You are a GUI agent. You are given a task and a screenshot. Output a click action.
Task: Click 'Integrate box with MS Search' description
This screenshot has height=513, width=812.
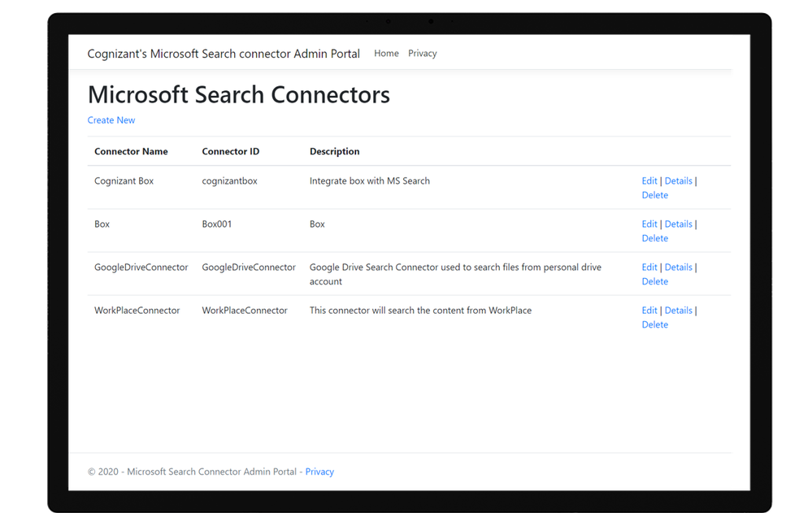point(370,180)
